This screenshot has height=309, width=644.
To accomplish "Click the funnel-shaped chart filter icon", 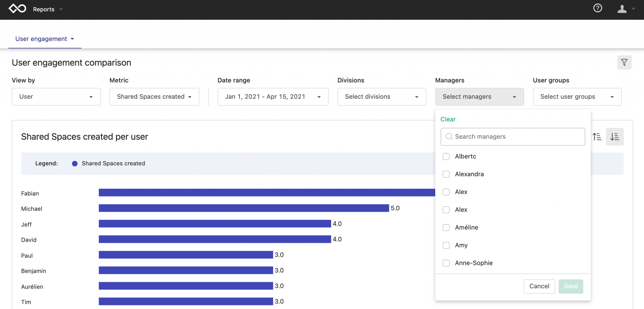I will [x=625, y=62].
